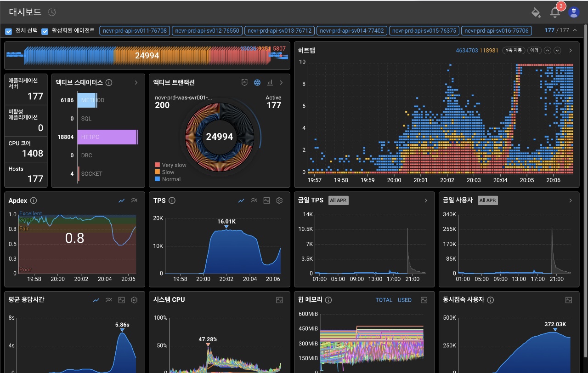Click the shield icon in 액티브 트랜잭션 panel
This screenshot has width=588, height=373.
[245, 82]
